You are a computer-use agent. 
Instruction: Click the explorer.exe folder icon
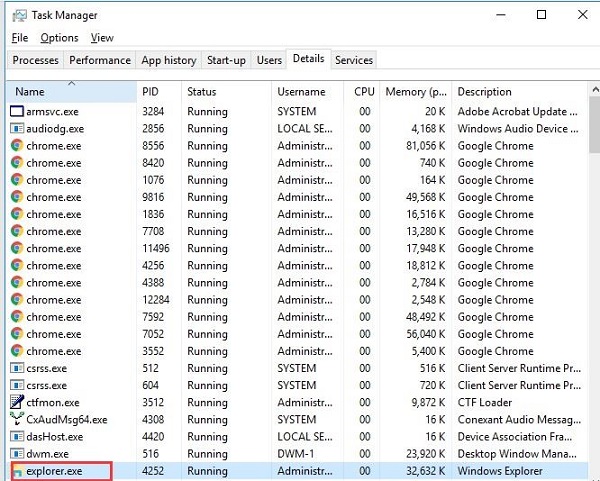coord(16,470)
